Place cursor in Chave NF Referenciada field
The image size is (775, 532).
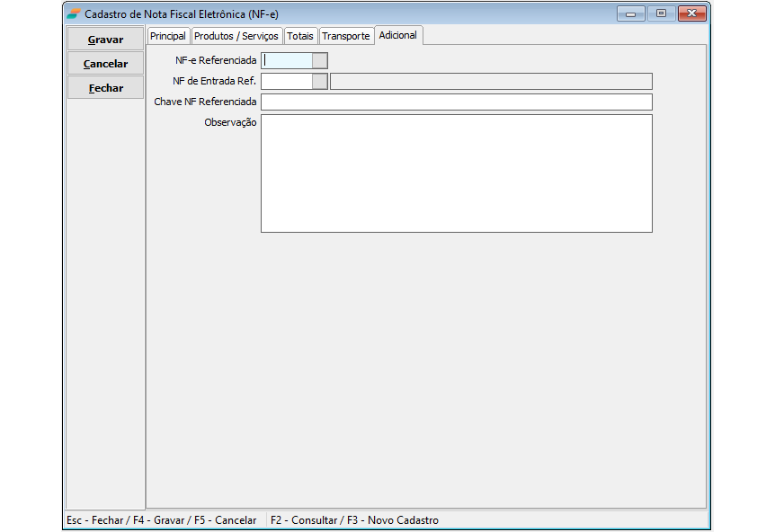tap(456, 102)
